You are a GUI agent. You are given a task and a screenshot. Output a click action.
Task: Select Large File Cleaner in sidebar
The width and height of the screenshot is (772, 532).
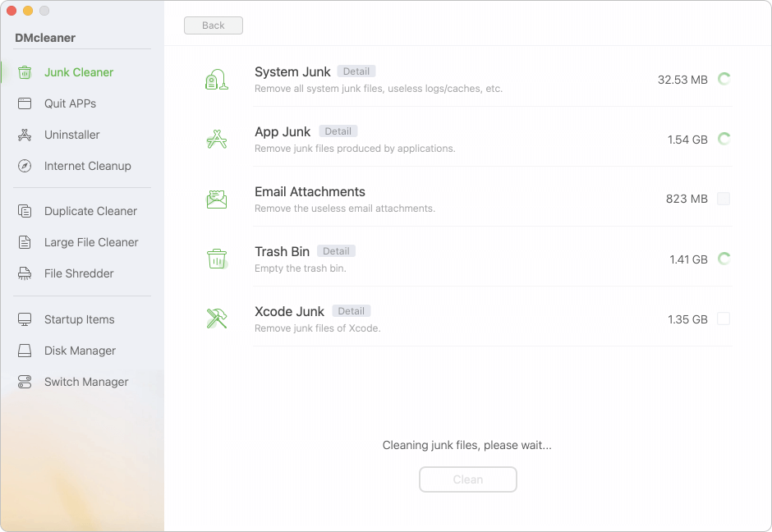point(91,242)
